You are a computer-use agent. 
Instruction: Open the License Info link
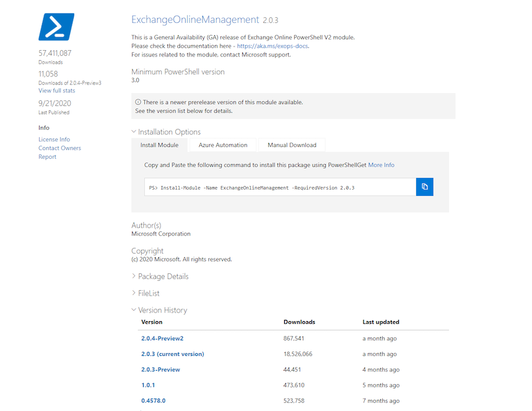[x=54, y=139]
